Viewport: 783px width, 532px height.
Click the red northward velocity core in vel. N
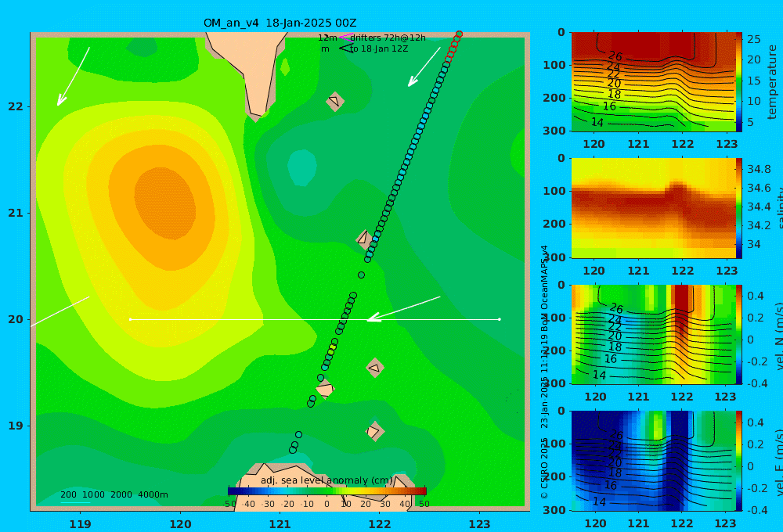[682, 309]
